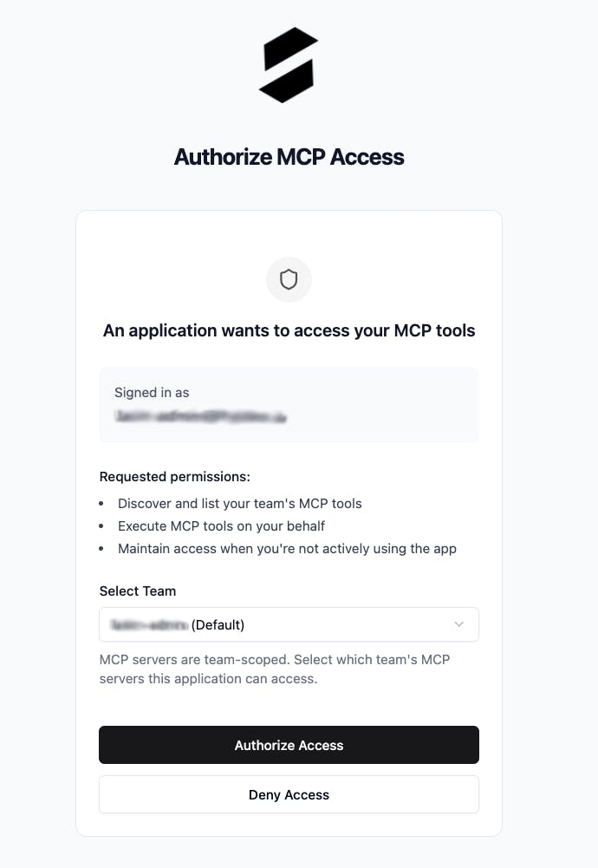Click the Authorize Access button
This screenshot has height=868, width=598.
[289, 744]
